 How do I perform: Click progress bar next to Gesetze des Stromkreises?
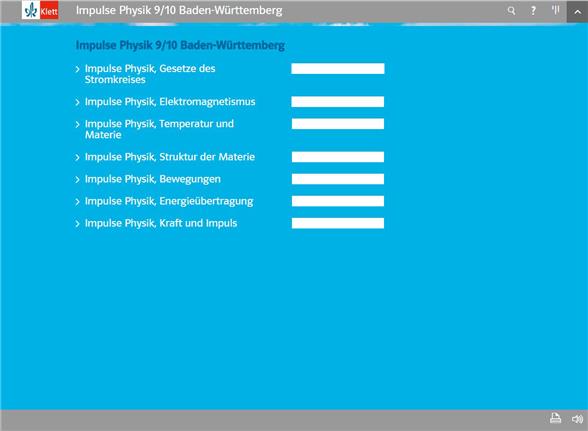[x=338, y=69]
